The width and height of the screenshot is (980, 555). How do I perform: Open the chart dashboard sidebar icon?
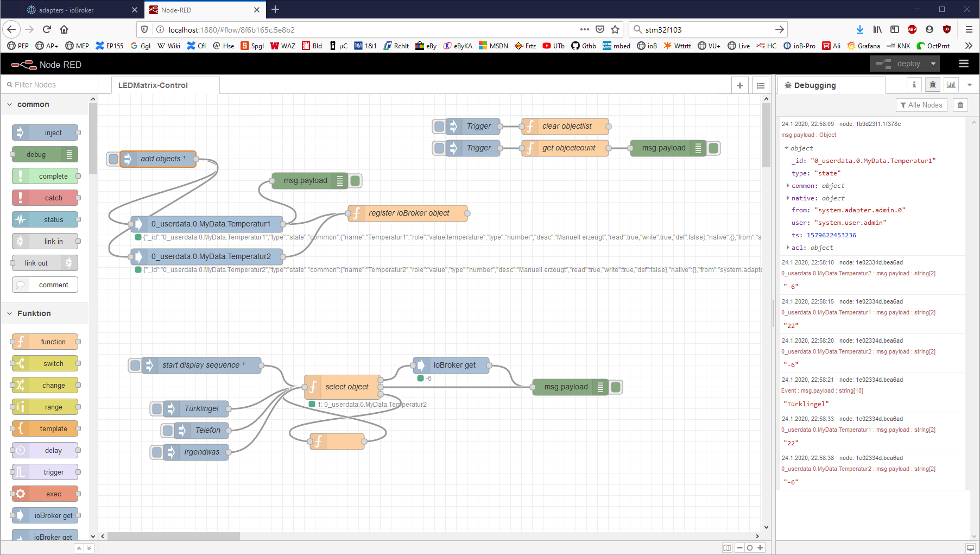pyautogui.click(x=951, y=85)
